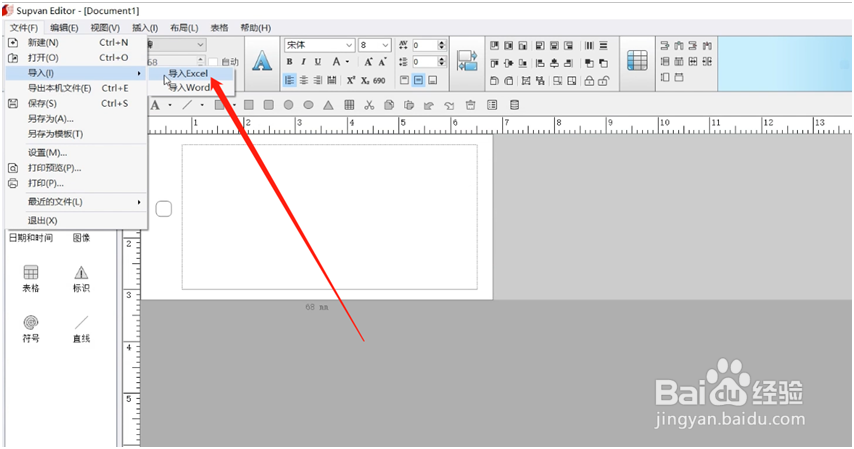Click the database cylinder icon
This screenshot has width=854, height=449.
tap(514, 105)
